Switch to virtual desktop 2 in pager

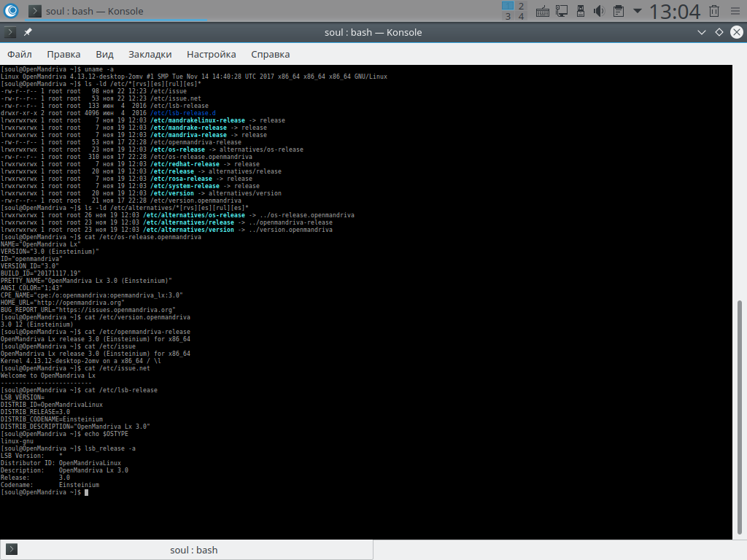521,6
